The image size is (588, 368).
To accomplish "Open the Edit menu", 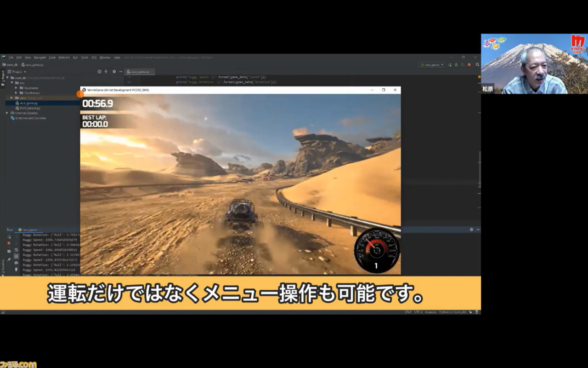I will click(x=19, y=57).
